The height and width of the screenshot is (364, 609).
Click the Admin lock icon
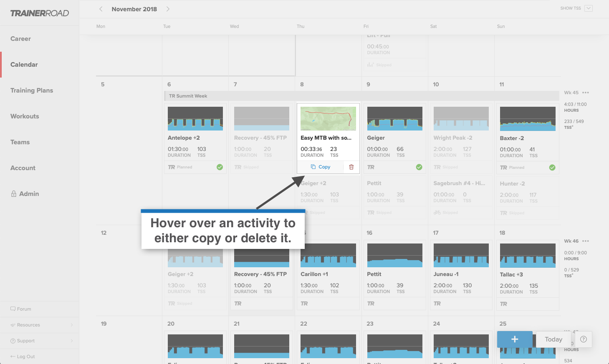tap(14, 194)
